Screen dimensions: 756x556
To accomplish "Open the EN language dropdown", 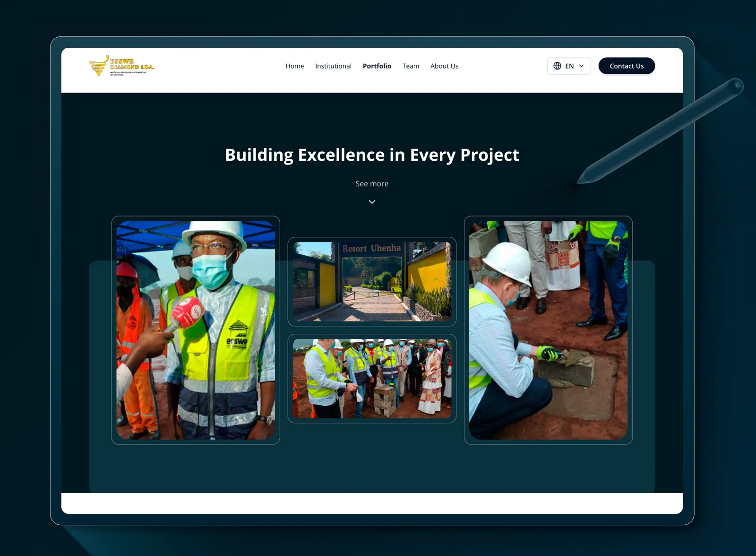I will click(x=569, y=66).
